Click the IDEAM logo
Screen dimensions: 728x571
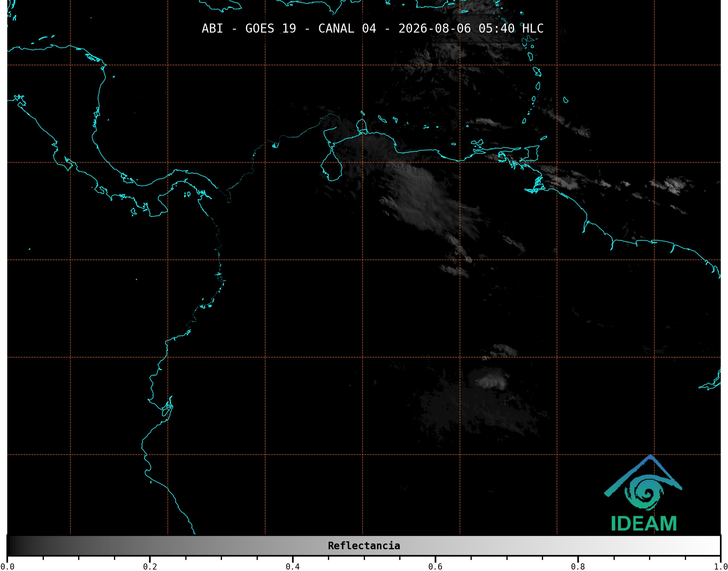click(x=643, y=493)
